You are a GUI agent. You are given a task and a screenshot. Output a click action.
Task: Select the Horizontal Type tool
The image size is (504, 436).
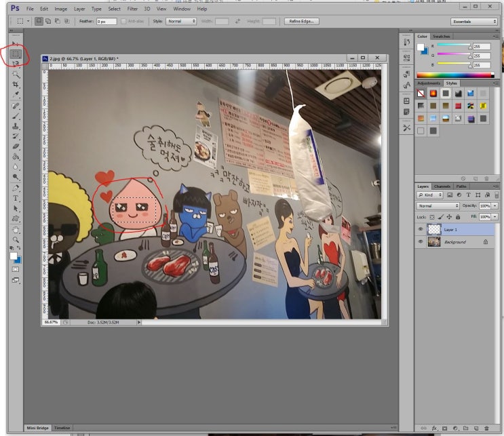(16, 198)
